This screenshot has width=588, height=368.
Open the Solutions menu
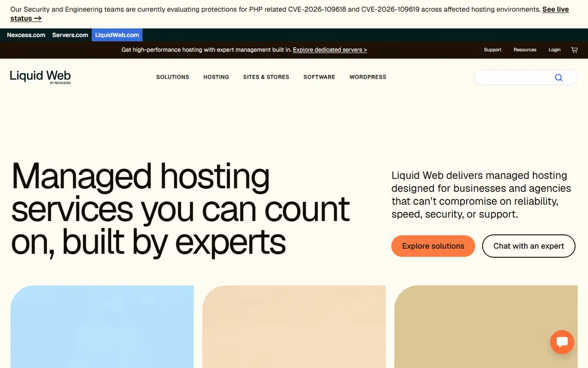pyautogui.click(x=173, y=77)
